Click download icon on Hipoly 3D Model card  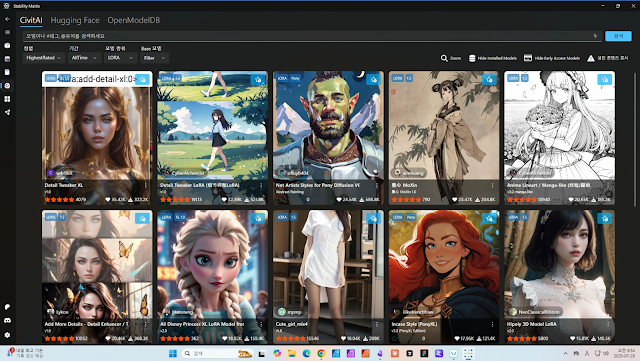[604, 218]
